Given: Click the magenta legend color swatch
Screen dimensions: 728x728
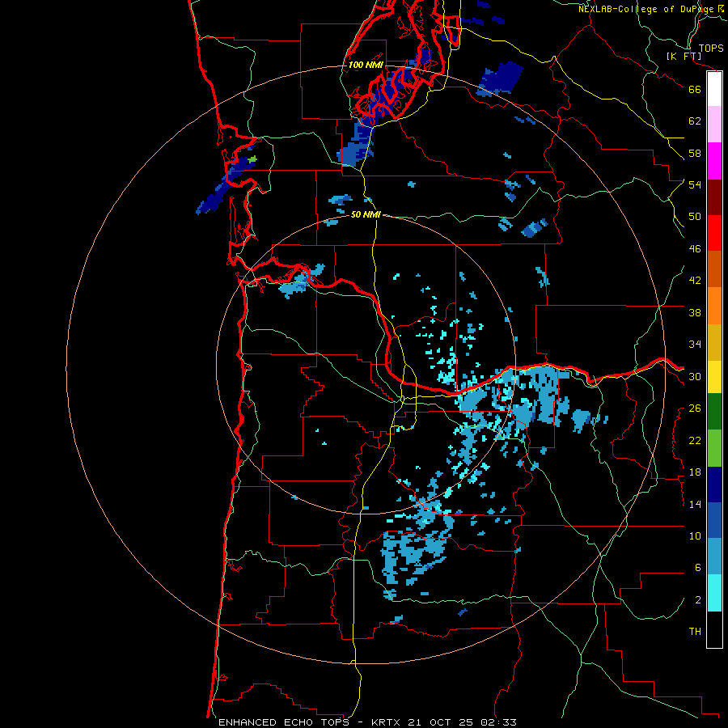Looking at the screenshot, I should point(714,161).
